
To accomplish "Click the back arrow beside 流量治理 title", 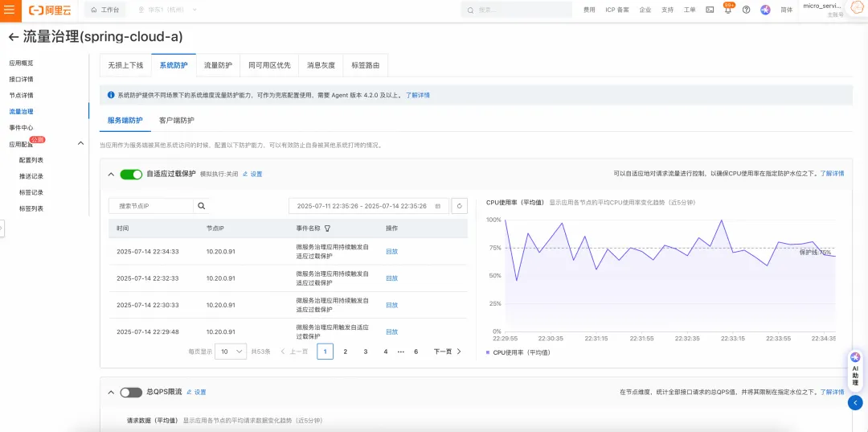I will [x=14, y=37].
